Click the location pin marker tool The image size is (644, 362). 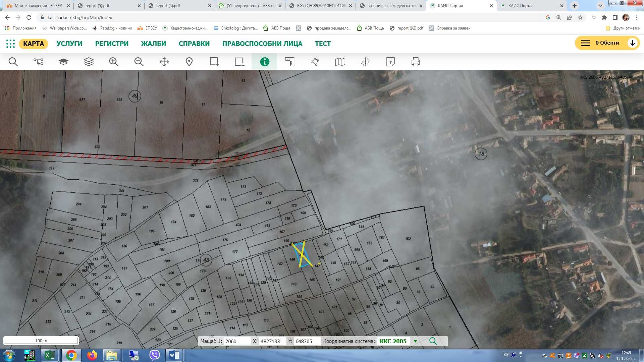[189, 62]
